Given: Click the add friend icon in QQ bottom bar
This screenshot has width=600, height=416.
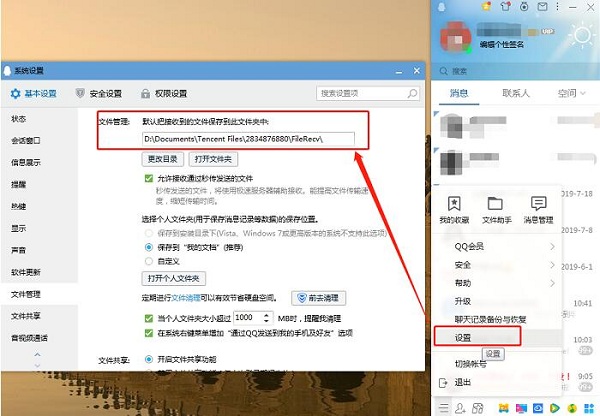Looking at the screenshot, I should point(460,408).
